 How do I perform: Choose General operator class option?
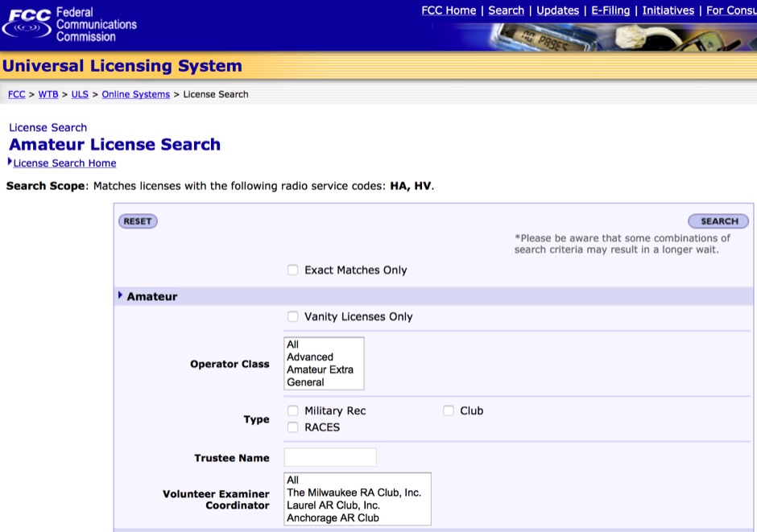[305, 382]
